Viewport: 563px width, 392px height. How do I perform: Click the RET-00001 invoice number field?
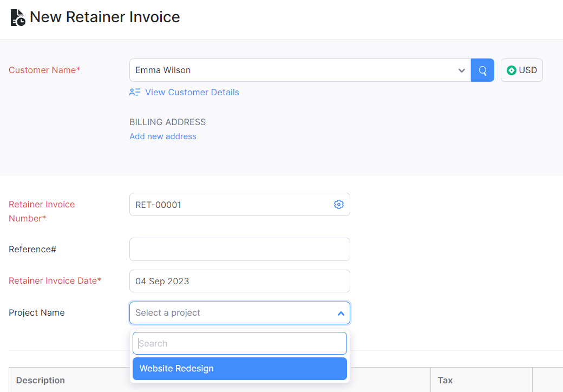point(230,205)
